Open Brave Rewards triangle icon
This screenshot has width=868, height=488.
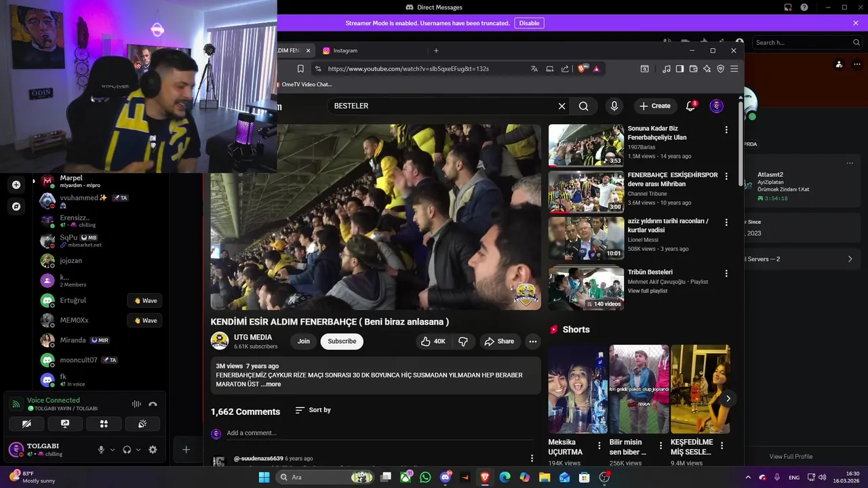[x=597, y=68]
